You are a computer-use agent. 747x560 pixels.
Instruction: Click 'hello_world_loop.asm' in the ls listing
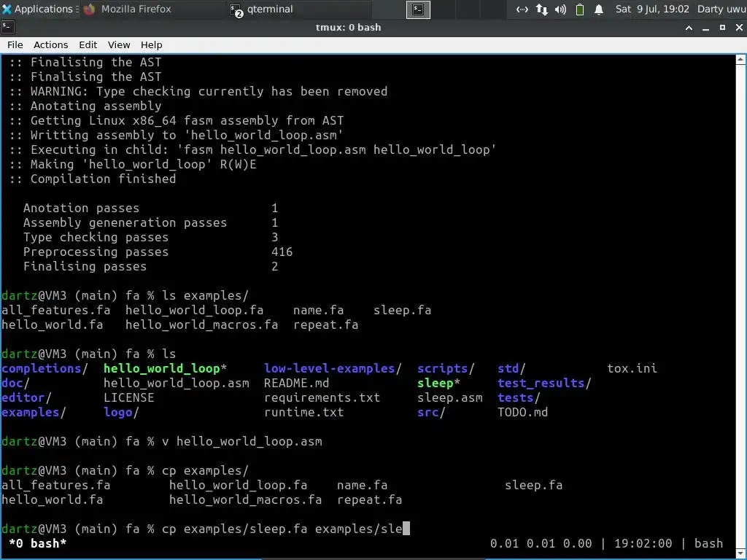tap(177, 384)
